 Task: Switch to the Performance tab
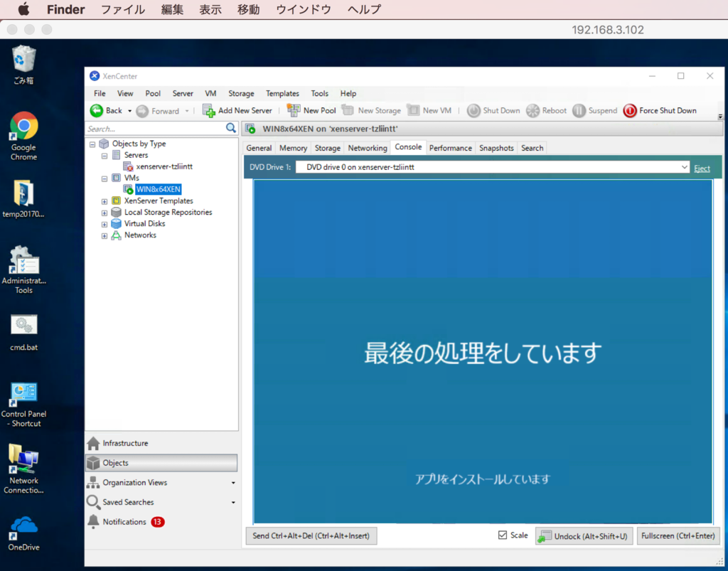point(450,148)
